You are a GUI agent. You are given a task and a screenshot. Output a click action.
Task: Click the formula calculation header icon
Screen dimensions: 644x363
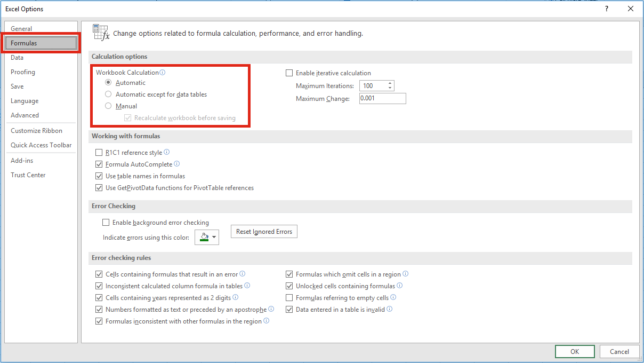[101, 33]
